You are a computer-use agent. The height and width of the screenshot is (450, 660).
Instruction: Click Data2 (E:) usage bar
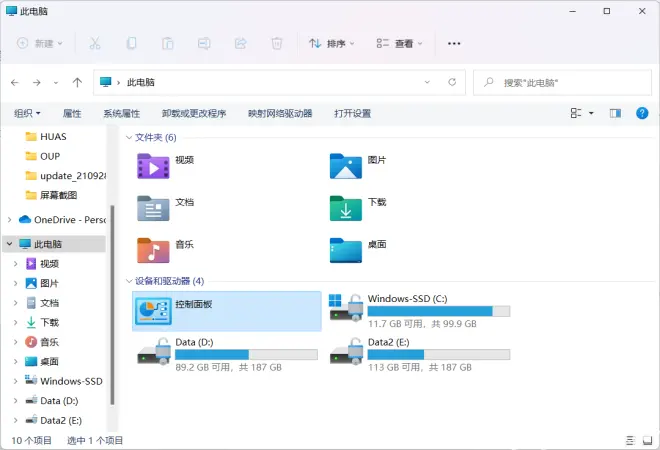439,354
